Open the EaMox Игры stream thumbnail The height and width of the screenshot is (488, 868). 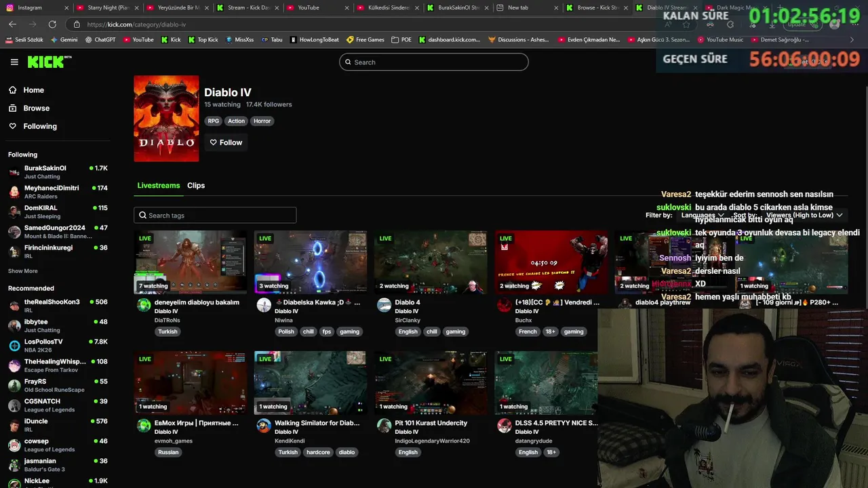coord(191,383)
